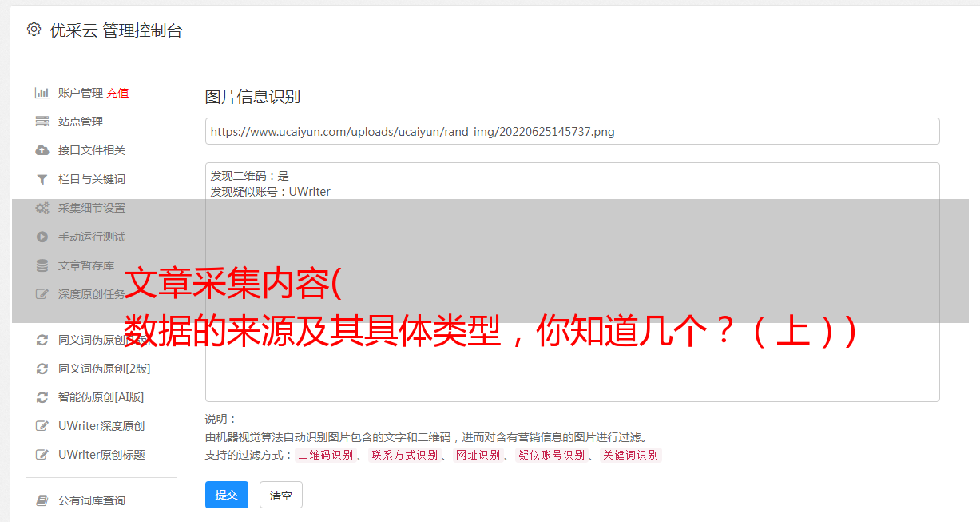Image resolution: width=980 pixels, height=522 pixels.
Task: Click the 发现疑似账号：UWriter result line
Action: pyautogui.click(x=270, y=192)
